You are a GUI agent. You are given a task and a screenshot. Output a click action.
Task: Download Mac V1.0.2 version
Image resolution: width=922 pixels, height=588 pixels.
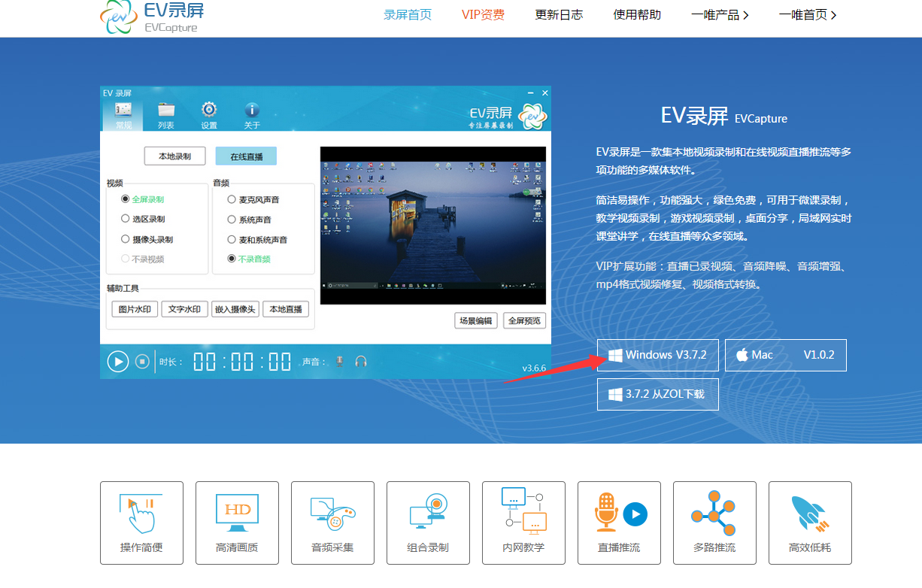(x=786, y=355)
